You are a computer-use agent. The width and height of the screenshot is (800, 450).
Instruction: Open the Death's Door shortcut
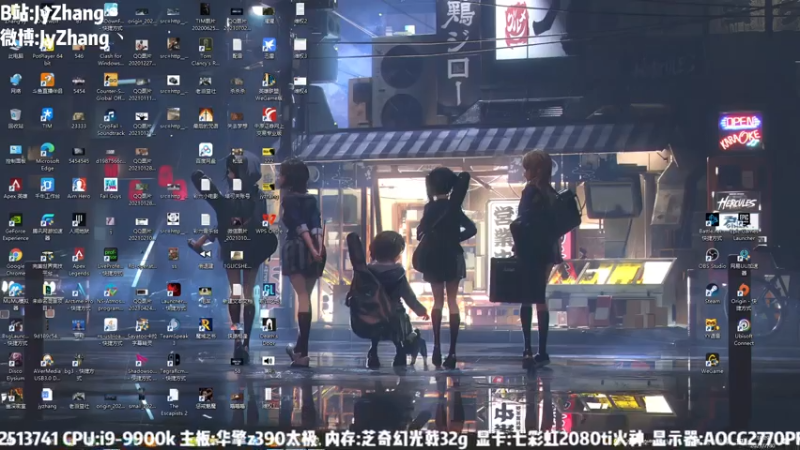point(269,332)
